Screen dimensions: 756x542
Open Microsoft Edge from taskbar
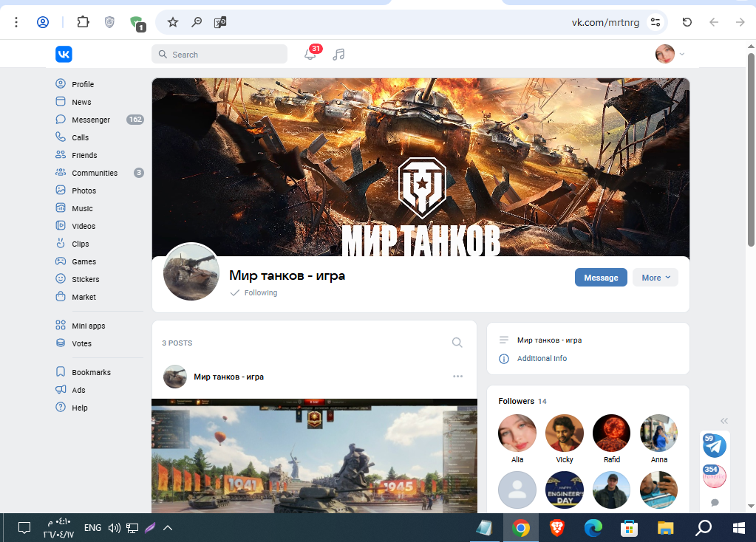point(593,528)
